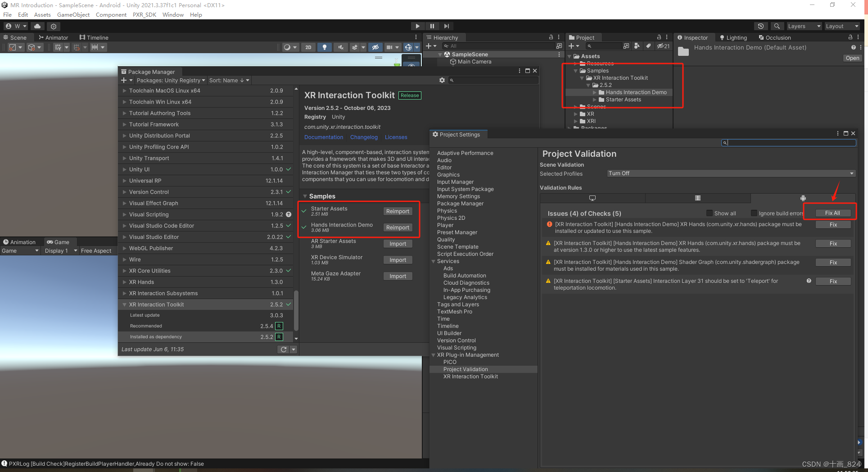Open the global Search magnifier icon

777,26
